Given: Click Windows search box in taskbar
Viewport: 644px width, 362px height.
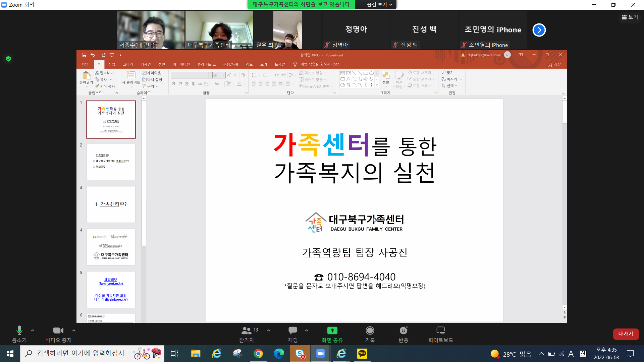Looking at the screenshot, I should tap(80, 354).
